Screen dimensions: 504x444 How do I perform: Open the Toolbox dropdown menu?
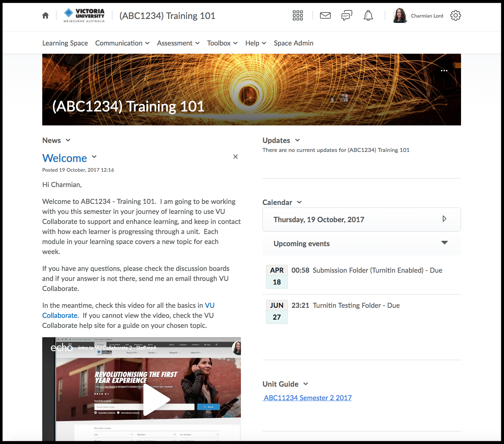[222, 43]
